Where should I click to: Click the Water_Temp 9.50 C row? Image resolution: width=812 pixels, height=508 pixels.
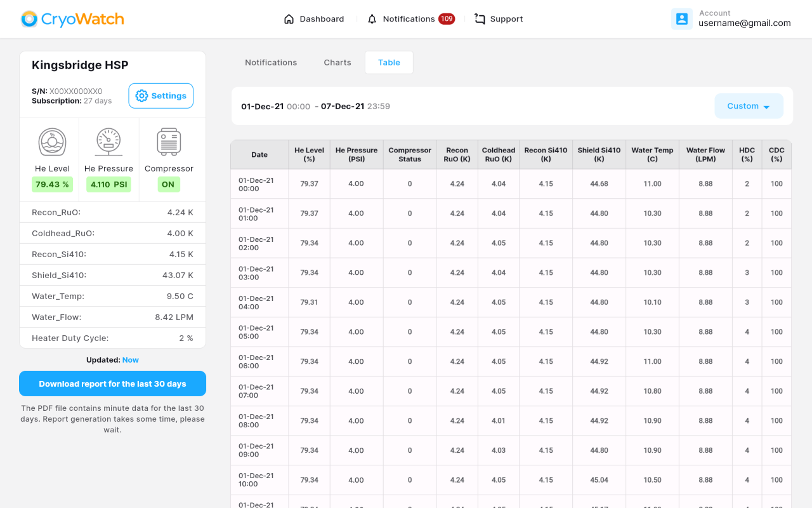(x=112, y=296)
